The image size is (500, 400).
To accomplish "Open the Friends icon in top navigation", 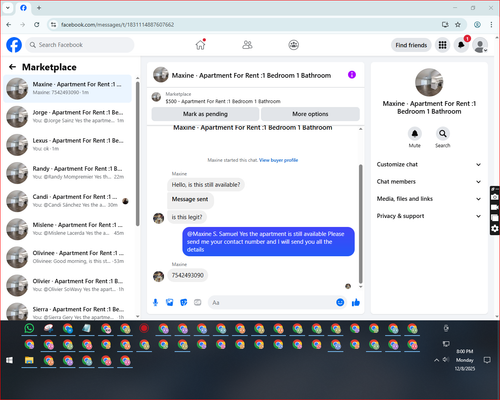I will click(247, 45).
